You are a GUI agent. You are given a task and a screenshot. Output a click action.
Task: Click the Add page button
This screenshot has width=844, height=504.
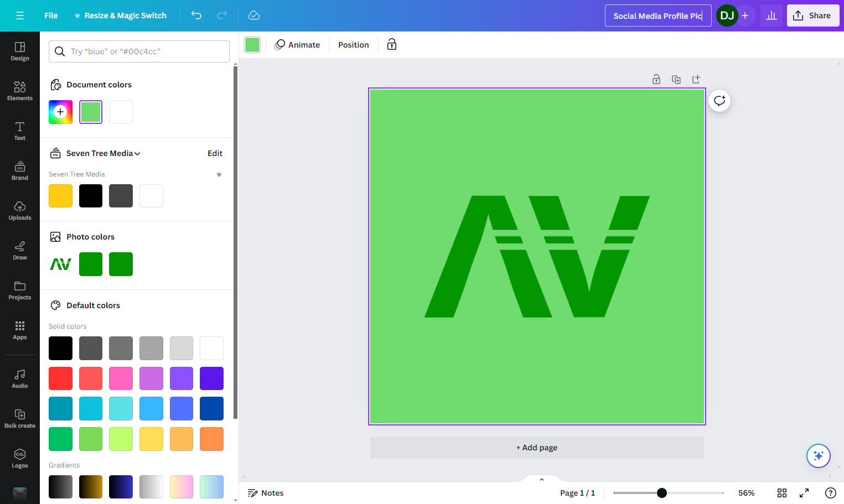(537, 448)
